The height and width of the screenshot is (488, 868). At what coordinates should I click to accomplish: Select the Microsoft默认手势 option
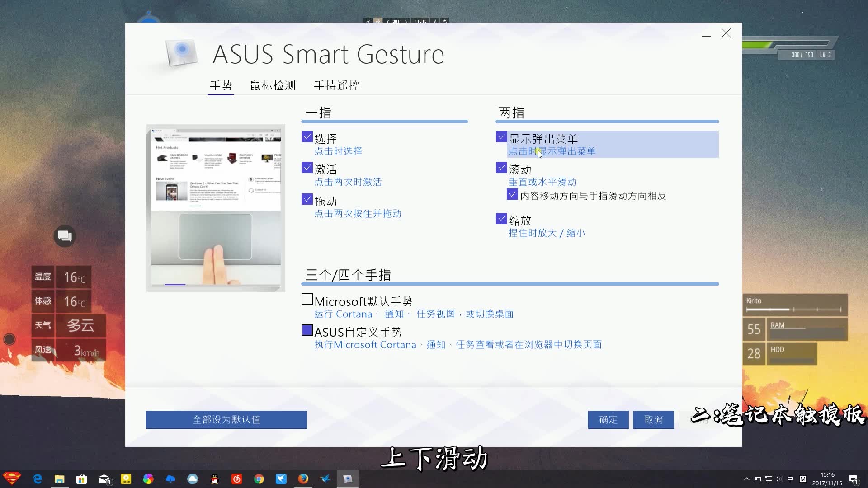point(307,299)
